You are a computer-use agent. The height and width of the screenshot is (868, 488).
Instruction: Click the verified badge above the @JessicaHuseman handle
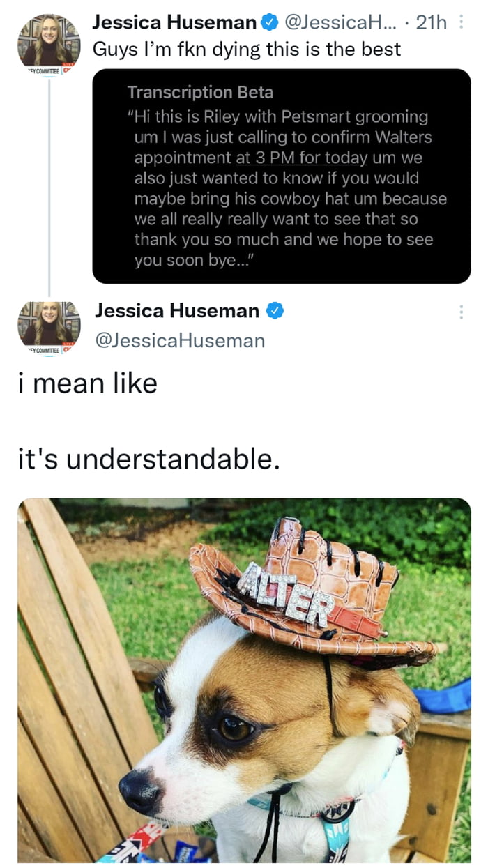pos(275,311)
